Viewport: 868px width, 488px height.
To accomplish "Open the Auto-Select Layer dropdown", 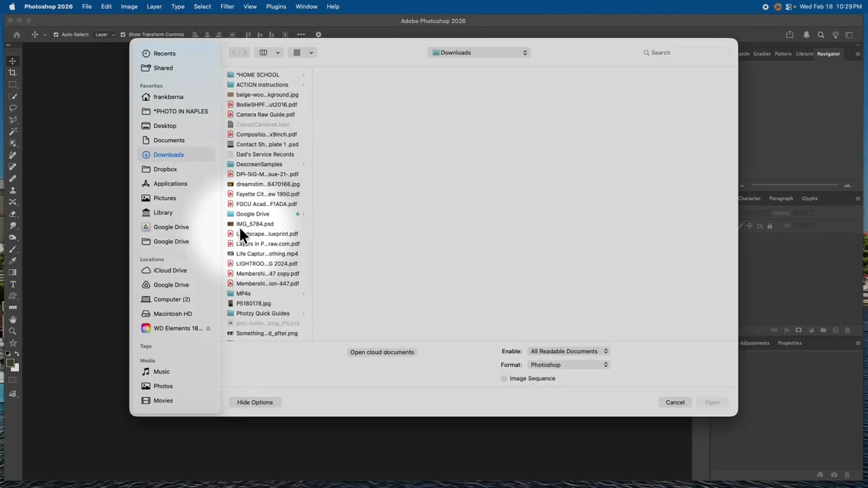I will (x=104, y=35).
